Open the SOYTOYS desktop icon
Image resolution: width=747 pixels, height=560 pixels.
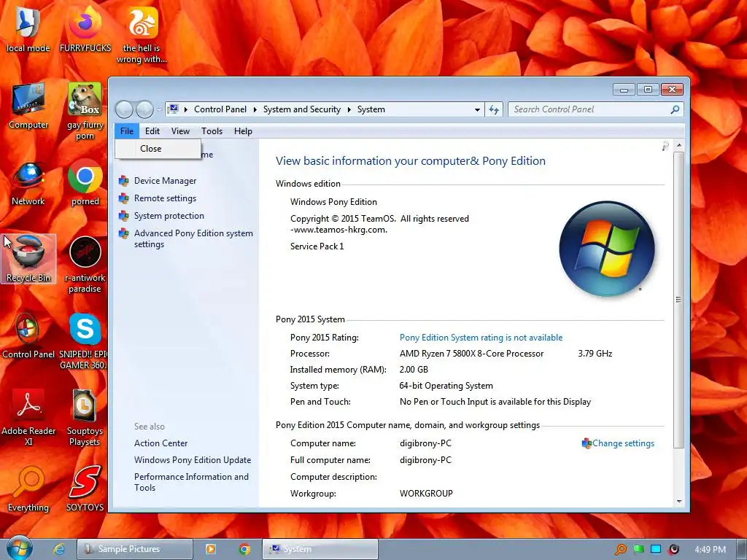(85, 489)
